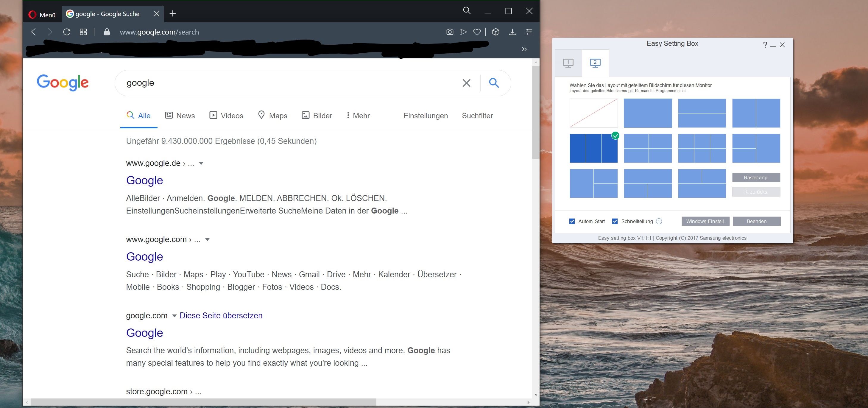Expand hidden bookmarks with double chevron
This screenshot has width=868, height=408.
[524, 49]
